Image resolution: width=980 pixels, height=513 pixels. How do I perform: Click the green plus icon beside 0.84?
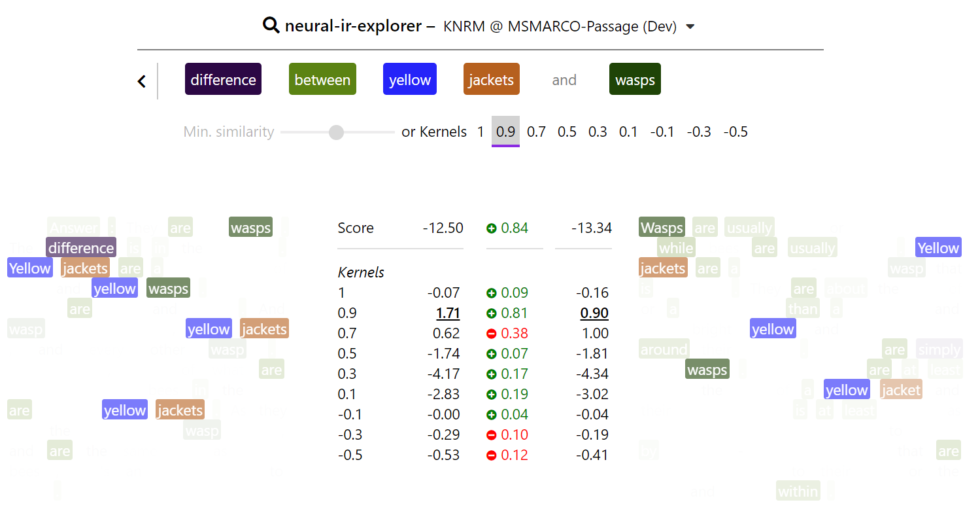point(492,228)
